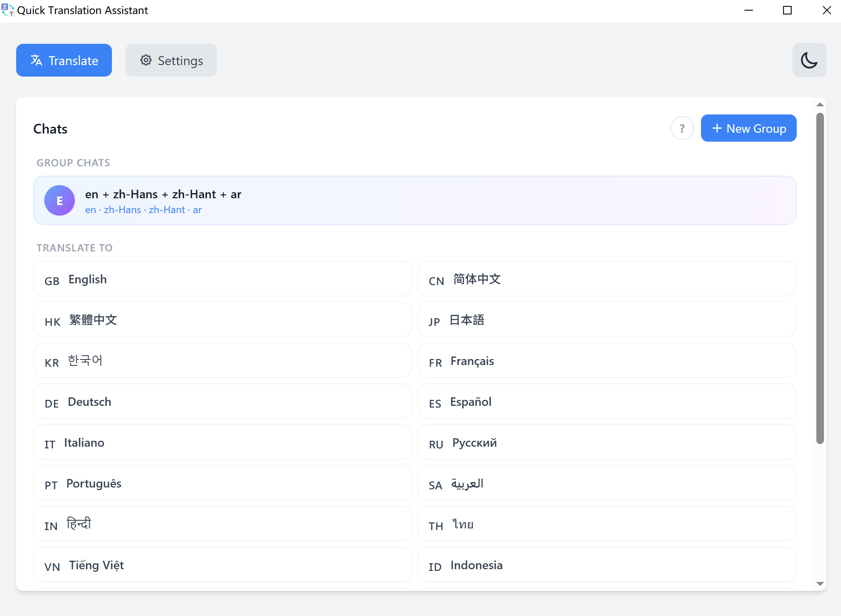Select 日本語 as translation target
The image size is (841, 616).
607,320
